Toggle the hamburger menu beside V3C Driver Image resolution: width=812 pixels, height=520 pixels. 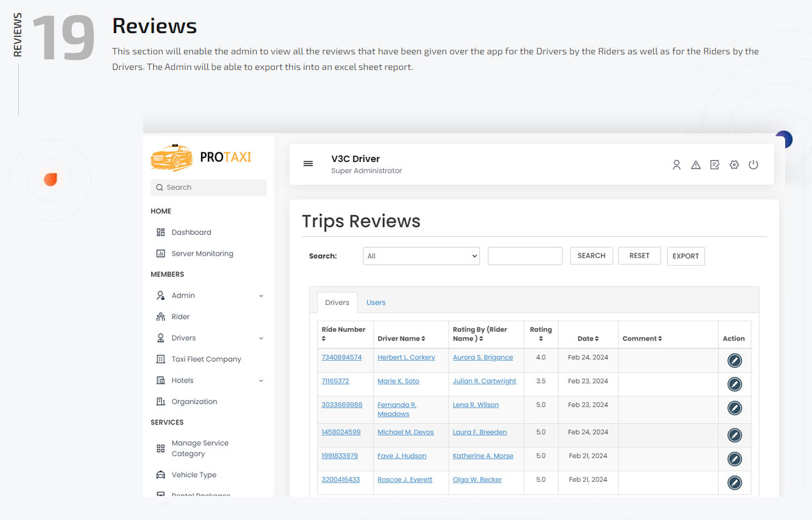tap(308, 163)
